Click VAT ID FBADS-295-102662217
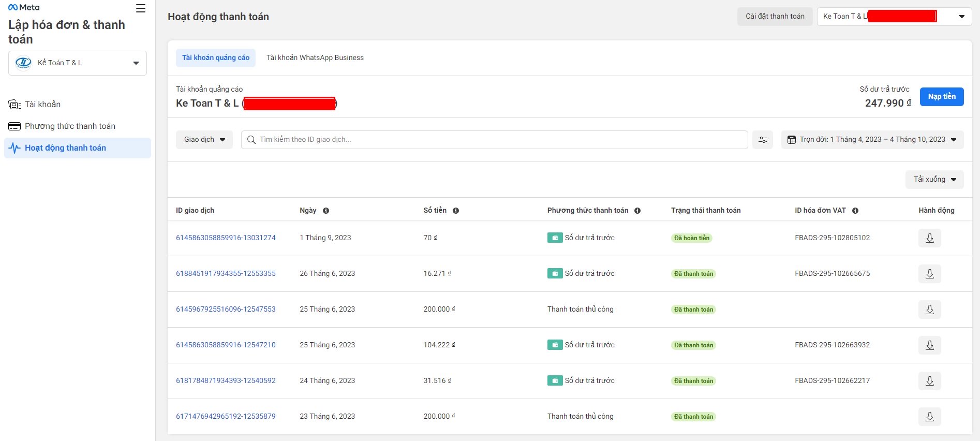The width and height of the screenshot is (980, 441). [832, 381]
